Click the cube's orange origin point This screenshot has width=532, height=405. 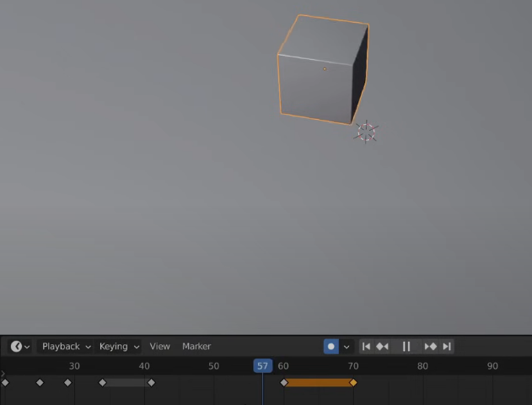[325, 69]
